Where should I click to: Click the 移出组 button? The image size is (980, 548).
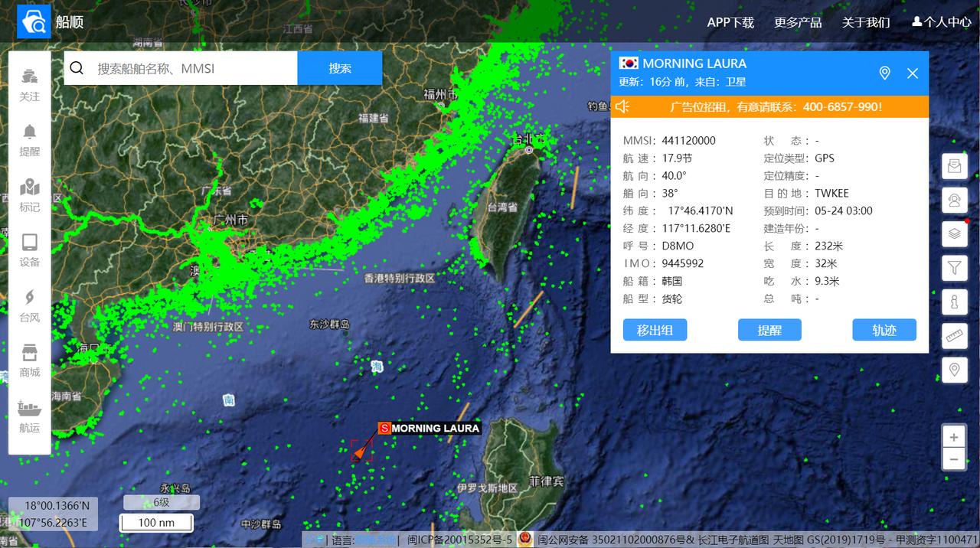655,330
